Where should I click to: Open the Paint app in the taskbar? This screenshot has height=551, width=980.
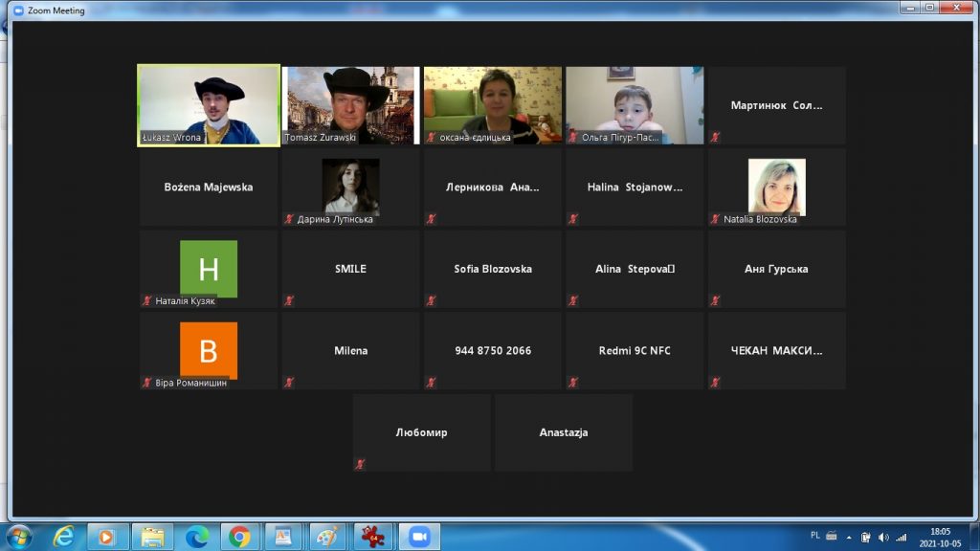(328, 537)
